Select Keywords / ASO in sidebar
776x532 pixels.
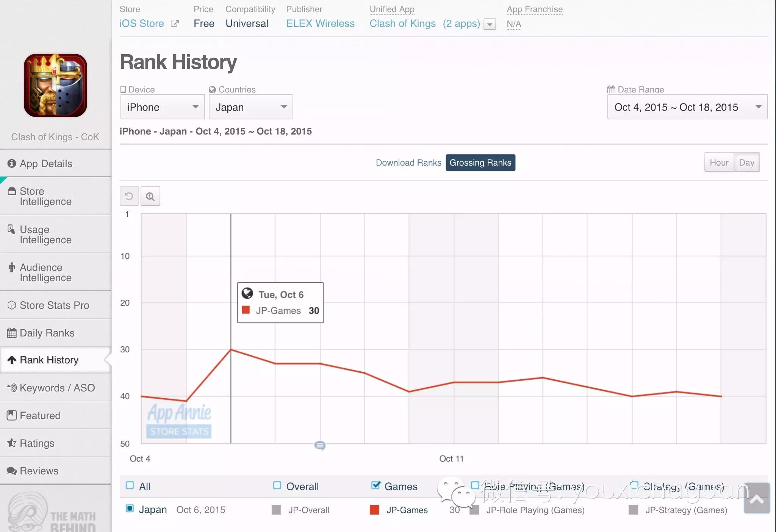pyautogui.click(x=57, y=388)
